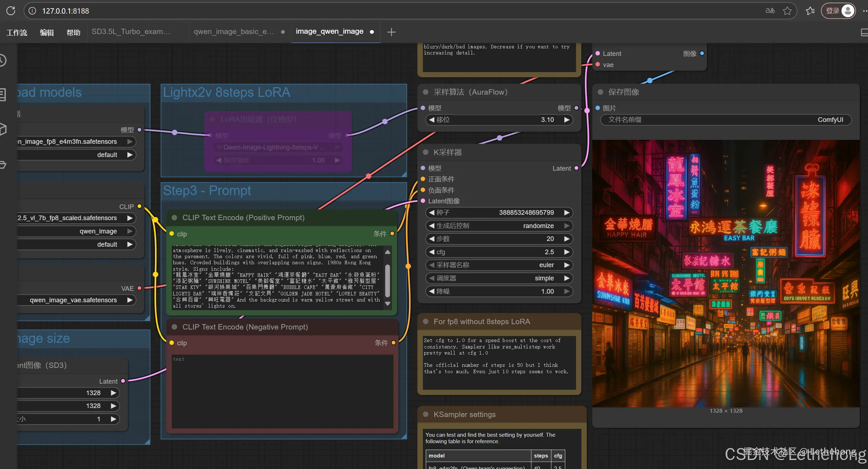
Task: Collapse the K采样器 node via its dot
Action: (x=426, y=152)
